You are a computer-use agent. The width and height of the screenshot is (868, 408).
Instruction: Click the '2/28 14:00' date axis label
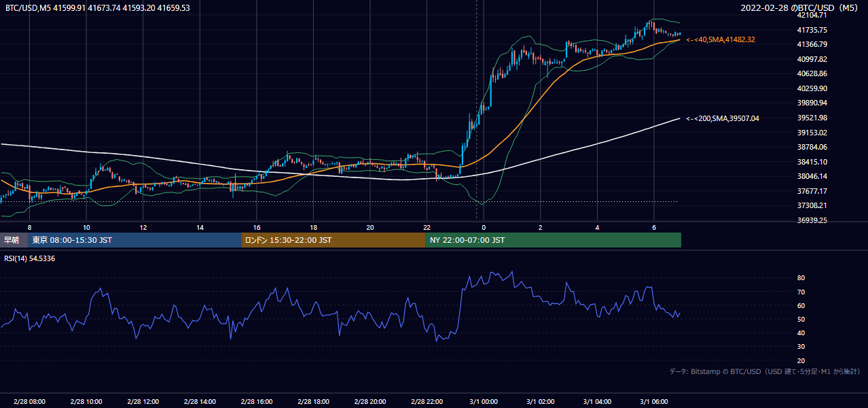[x=200, y=402]
